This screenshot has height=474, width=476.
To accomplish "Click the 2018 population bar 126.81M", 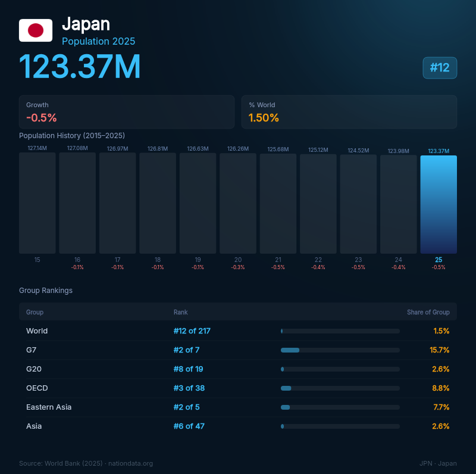I will tap(158, 203).
